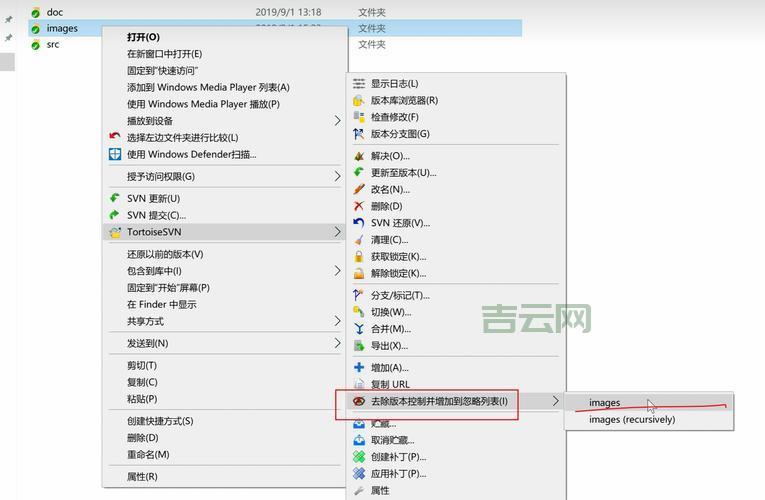Image resolution: width=765 pixels, height=500 pixels.
Task: Click the green SVN overlay icon on doc
Action: (x=36, y=13)
